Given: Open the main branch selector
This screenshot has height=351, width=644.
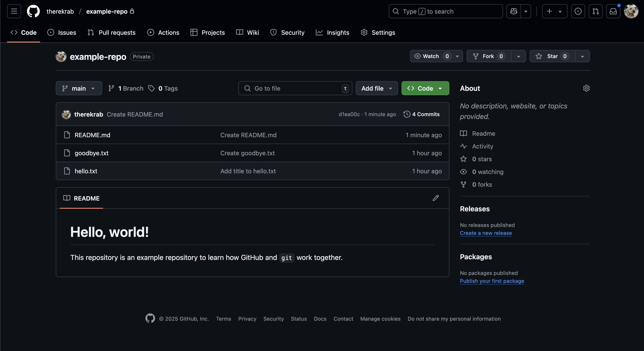Looking at the screenshot, I should [x=79, y=88].
